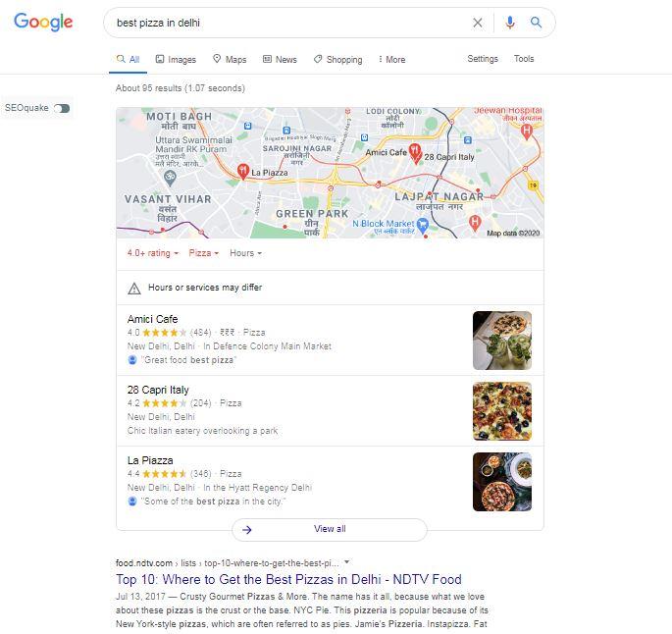
Task: Switch to the News tab
Action: (280, 59)
